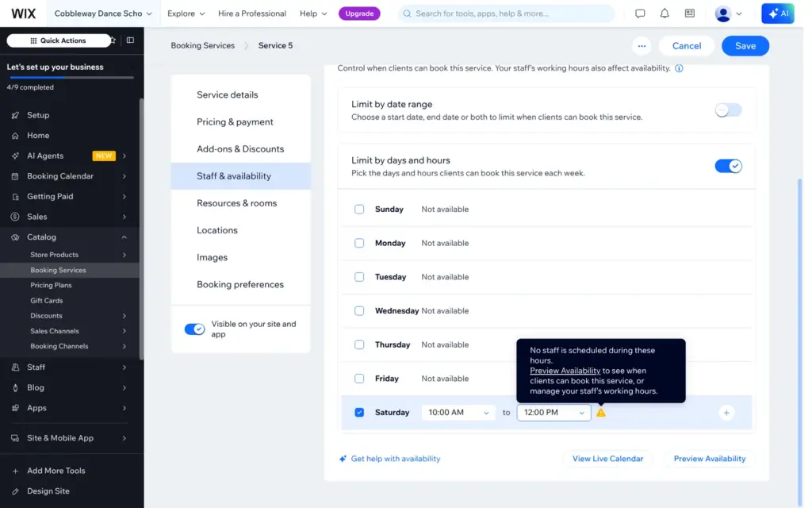The height and width of the screenshot is (508, 812).
Task: Open the notifications bell
Action: coord(665,13)
